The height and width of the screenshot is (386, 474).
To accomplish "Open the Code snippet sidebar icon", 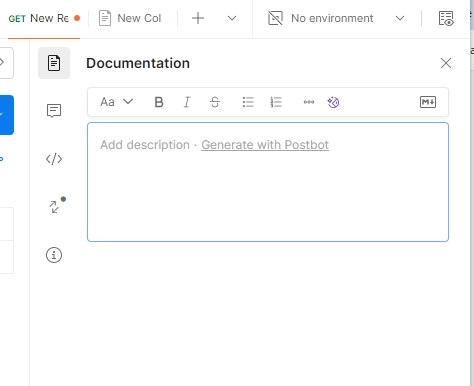I will click(54, 159).
